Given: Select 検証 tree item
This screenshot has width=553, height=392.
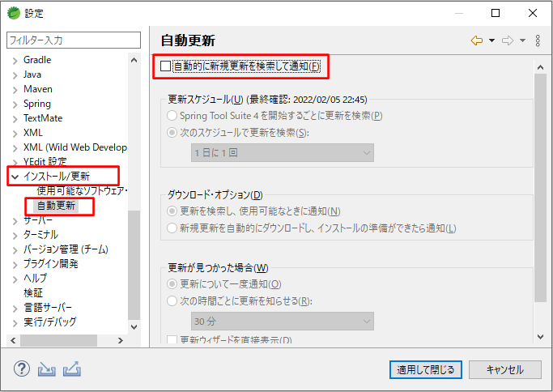Looking at the screenshot, I should [33, 292].
